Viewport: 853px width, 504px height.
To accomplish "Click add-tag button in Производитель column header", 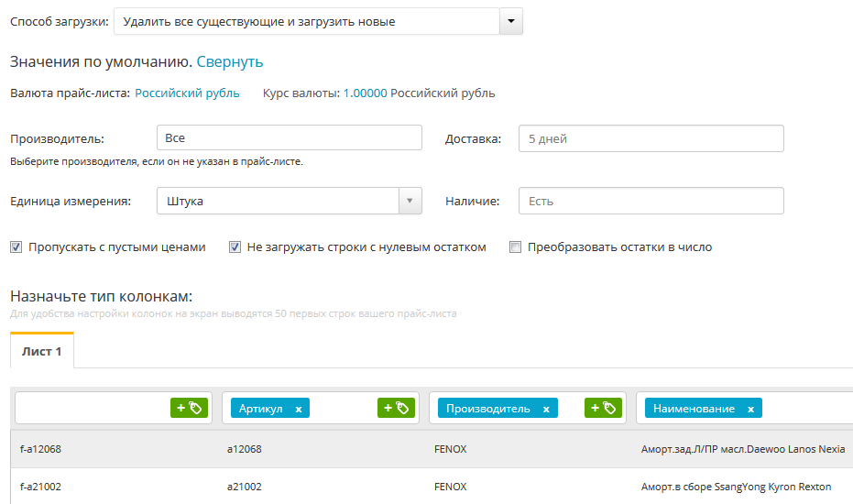I will click(x=603, y=409).
